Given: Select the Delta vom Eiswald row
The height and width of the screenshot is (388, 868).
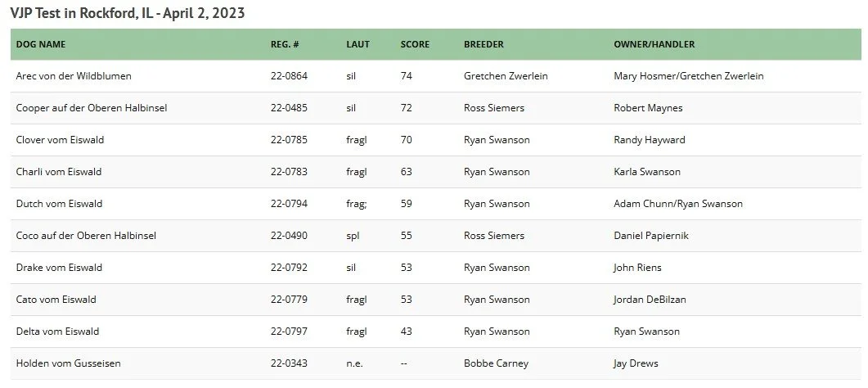Looking at the screenshot, I should [436, 332].
